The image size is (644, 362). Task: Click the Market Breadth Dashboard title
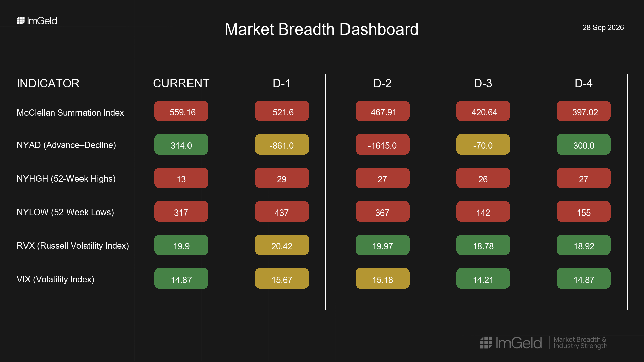(x=322, y=29)
